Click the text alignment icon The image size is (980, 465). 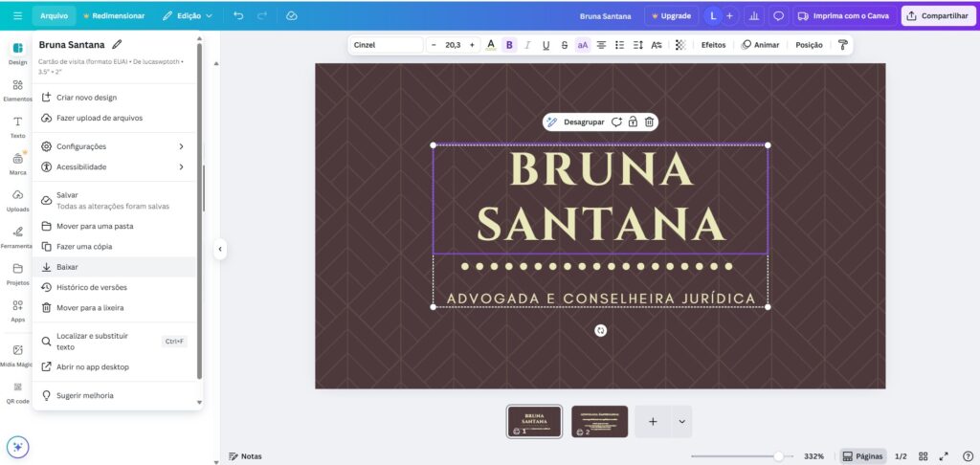(x=601, y=45)
